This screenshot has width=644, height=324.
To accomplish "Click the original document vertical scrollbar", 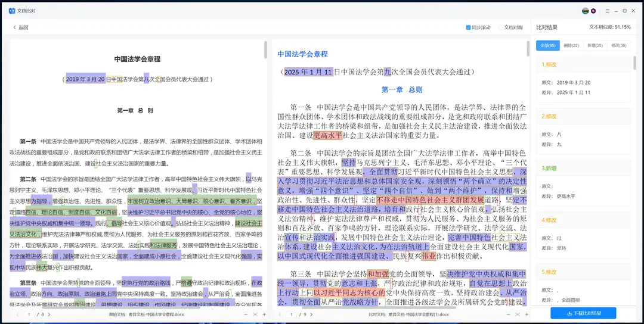I will (266, 50).
